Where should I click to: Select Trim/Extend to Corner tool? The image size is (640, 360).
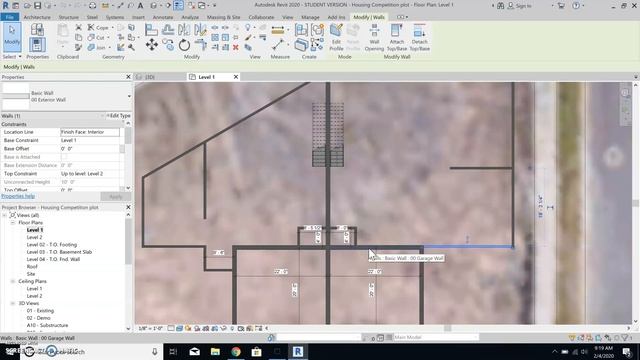coord(200,44)
